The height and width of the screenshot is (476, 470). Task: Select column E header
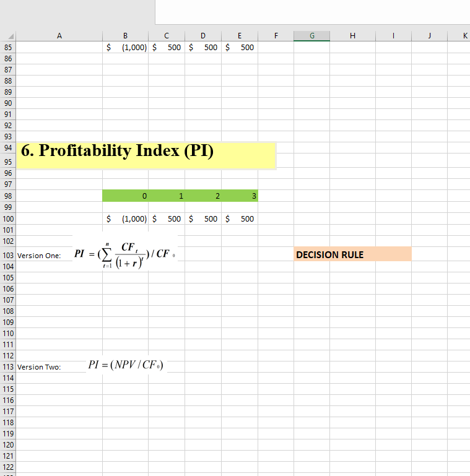tap(240, 36)
